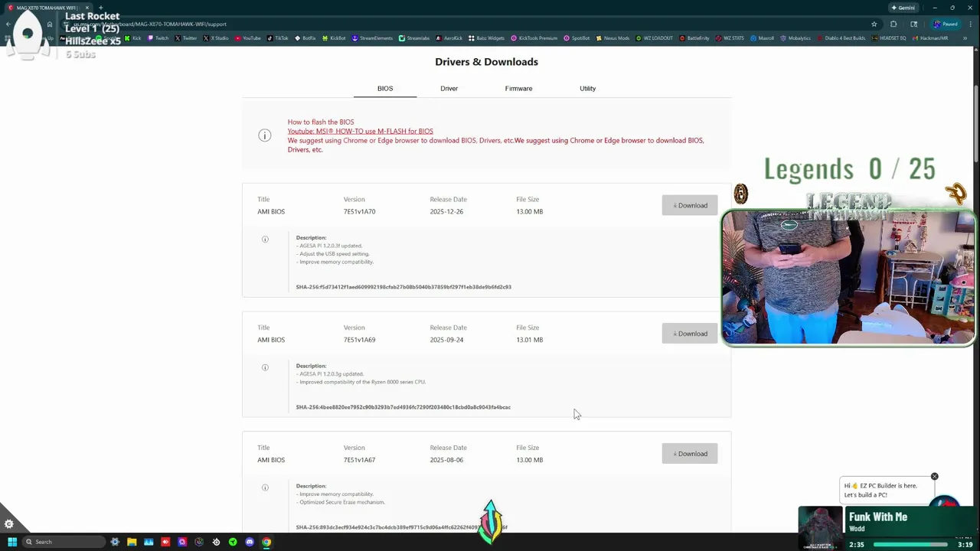Click the Funk With Me album art

click(821, 528)
